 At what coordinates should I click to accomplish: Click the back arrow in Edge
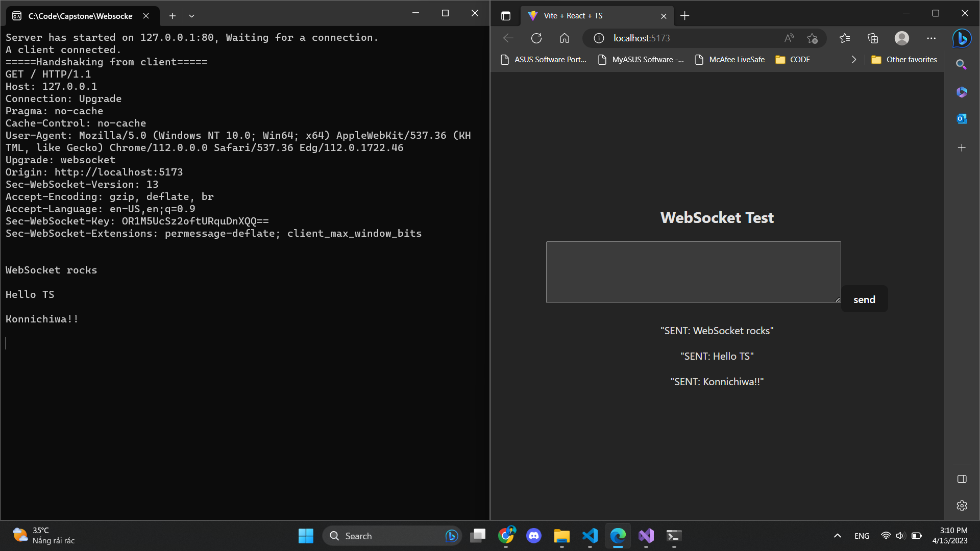508,38
